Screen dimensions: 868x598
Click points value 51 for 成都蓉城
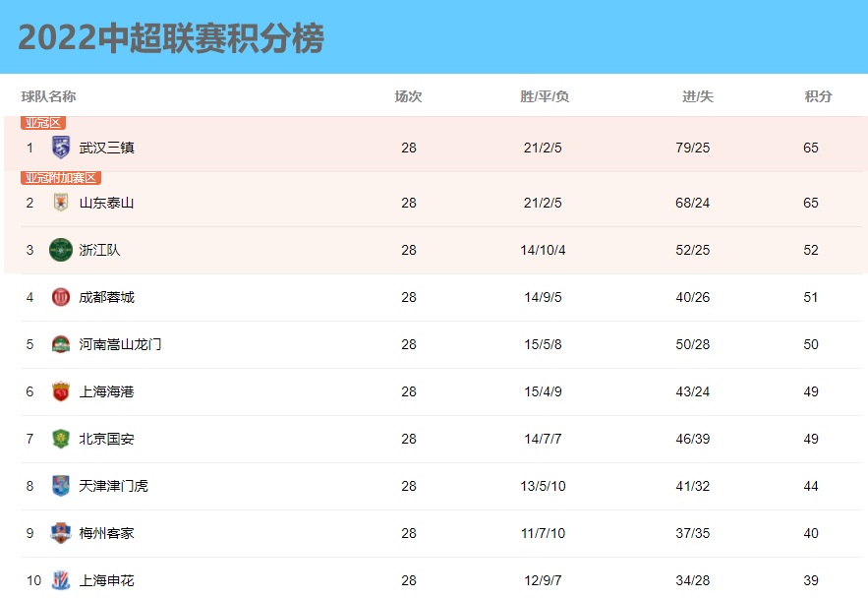[x=811, y=297]
